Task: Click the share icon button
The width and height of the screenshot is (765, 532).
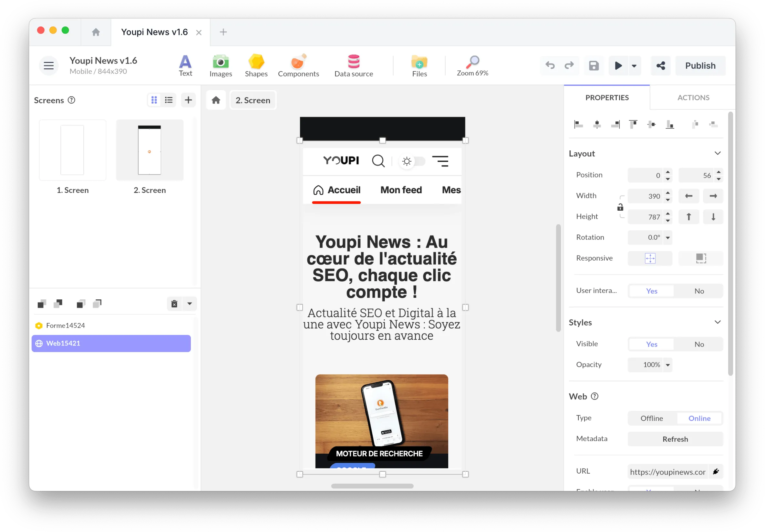Action: point(660,65)
